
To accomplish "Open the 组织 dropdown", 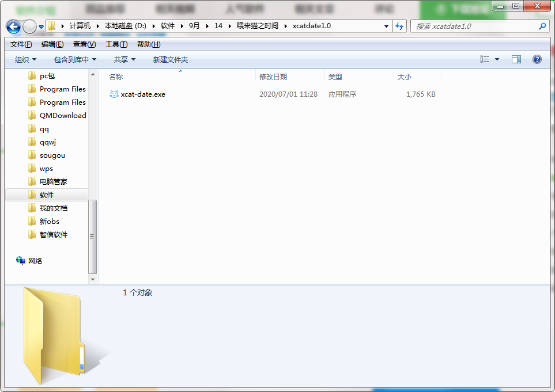I will tap(25, 59).
